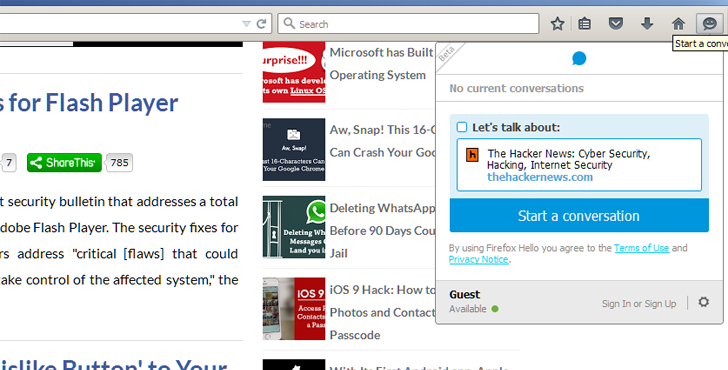Open thehackernews.com link in panel

click(540, 177)
